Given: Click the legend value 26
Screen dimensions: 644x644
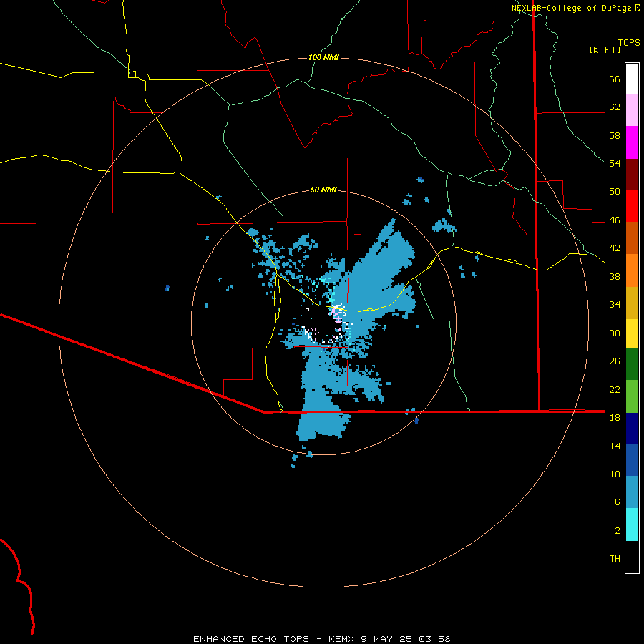Looking at the screenshot, I should tap(615, 361).
